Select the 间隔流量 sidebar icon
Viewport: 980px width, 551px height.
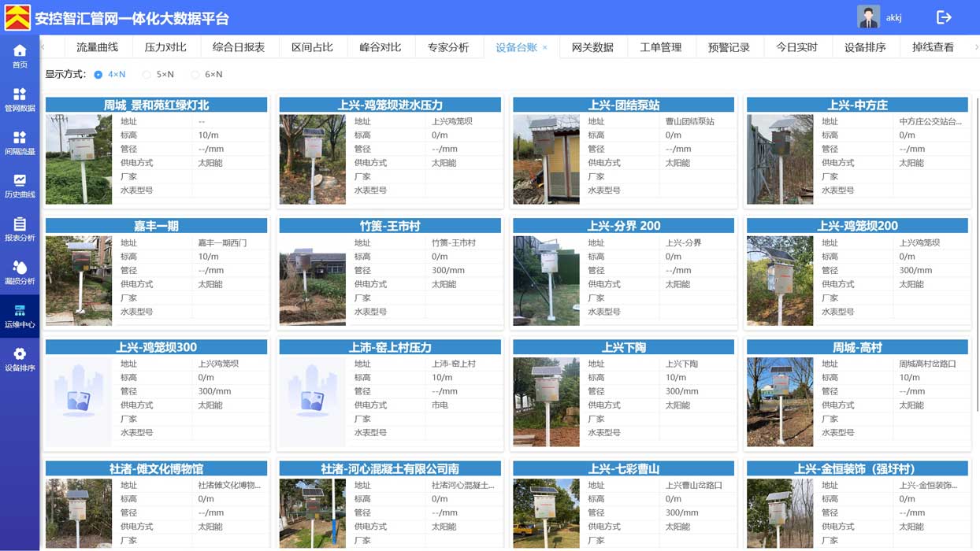coord(20,142)
